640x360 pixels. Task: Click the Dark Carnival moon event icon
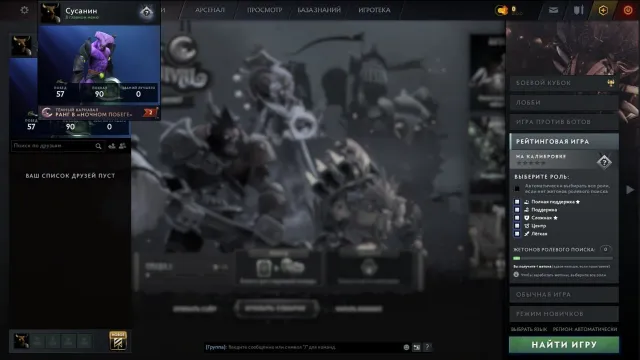47,112
